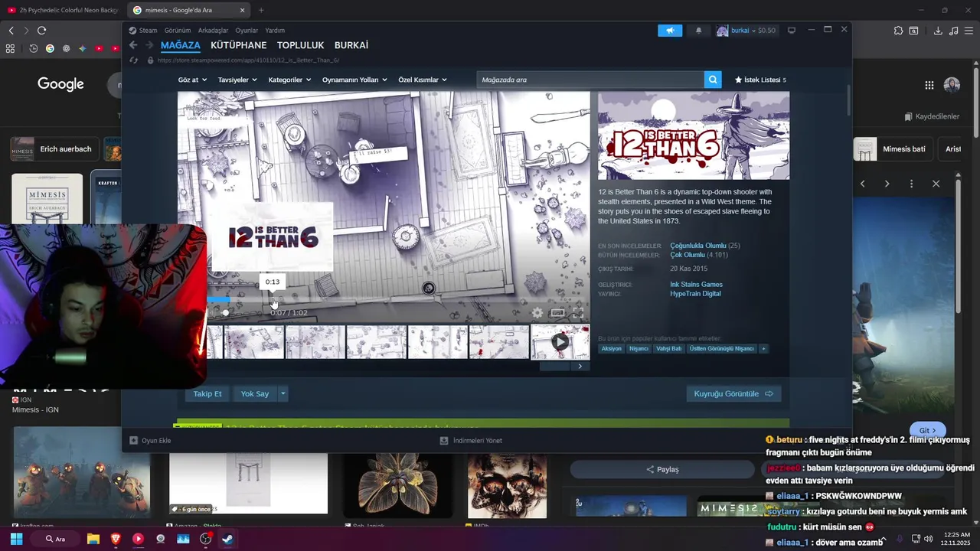
Task: Open browser media music-note icon
Action: click(x=953, y=31)
